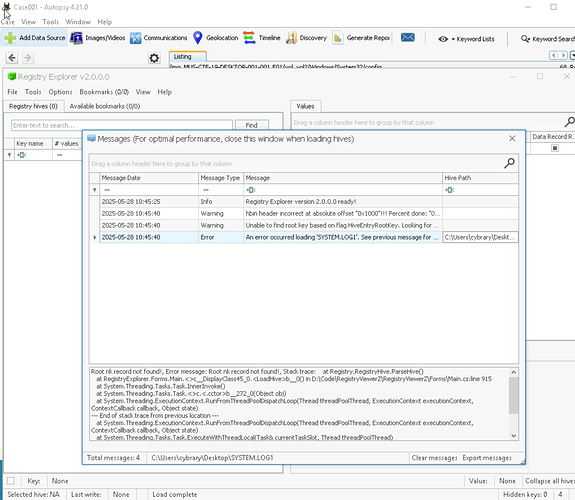Open the Images/Videos viewer
The image size is (575, 500).
pyautogui.click(x=98, y=38)
